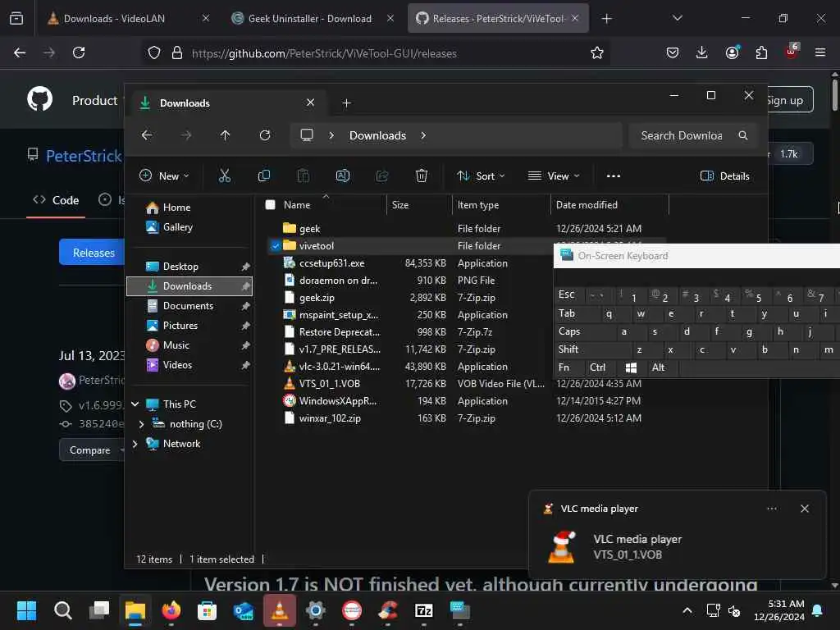Open the New dropdown in Explorer
Viewport: 840px width, 630px height.
coord(164,176)
